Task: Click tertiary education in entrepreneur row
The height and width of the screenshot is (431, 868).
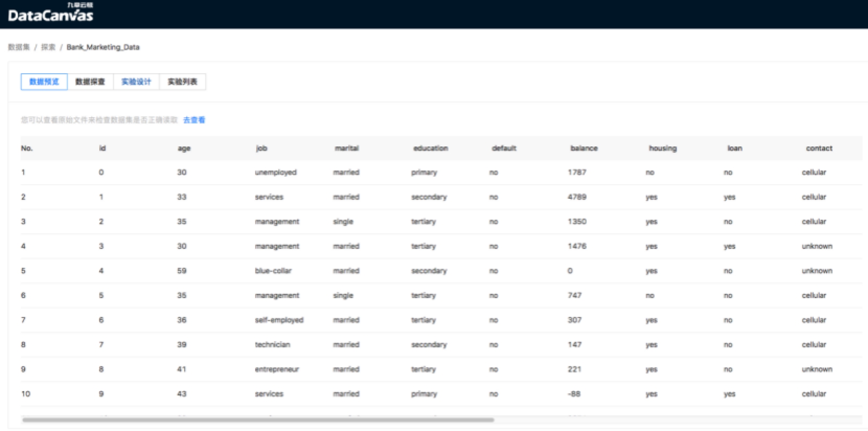Action: click(424, 369)
